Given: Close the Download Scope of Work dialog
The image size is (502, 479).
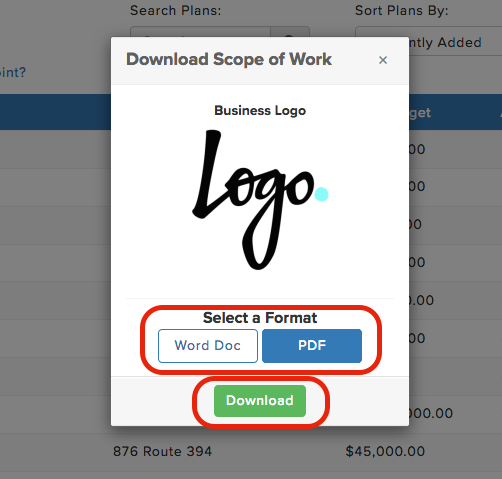Looking at the screenshot, I should [383, 60].
